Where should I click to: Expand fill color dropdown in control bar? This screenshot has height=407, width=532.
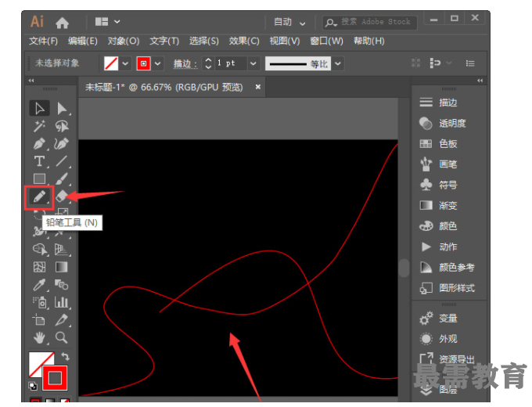(125, 63)
